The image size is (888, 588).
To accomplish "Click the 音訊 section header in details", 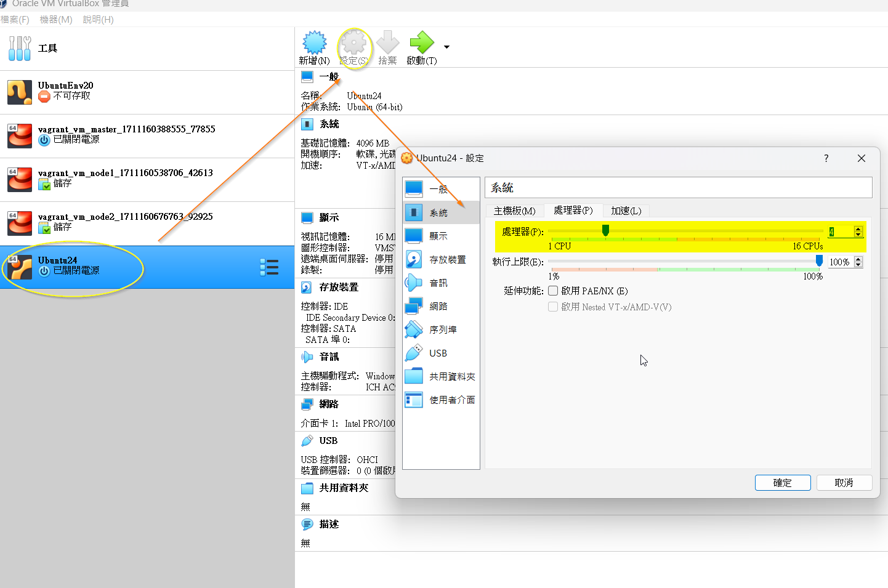I will click(329, 356).
